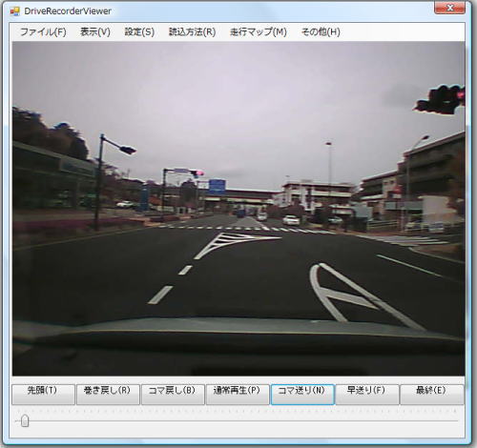Open the 設定(S) menu
Image resolution: width=477 pixels, height=448 pixels.
[139, 32]
